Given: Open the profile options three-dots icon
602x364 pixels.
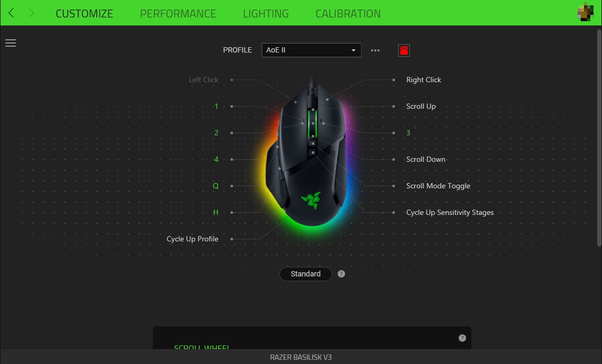Looking at the screenshot, I should (375, 50).
